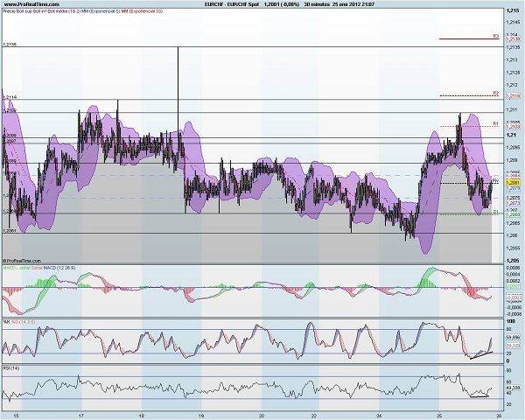525x420 pixels.
Task: Click the 1,215 top price axis value
Action: pos(513,10)
